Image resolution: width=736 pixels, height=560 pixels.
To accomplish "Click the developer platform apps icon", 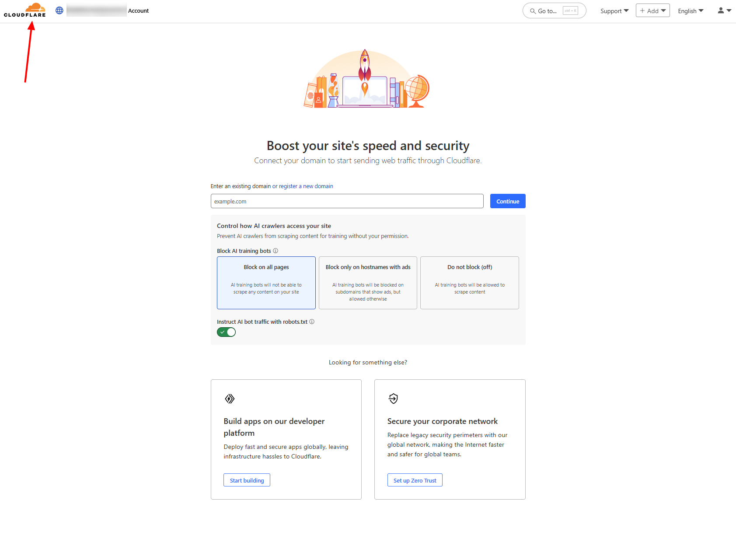I will pyautogui.click(x=230, y=399).
